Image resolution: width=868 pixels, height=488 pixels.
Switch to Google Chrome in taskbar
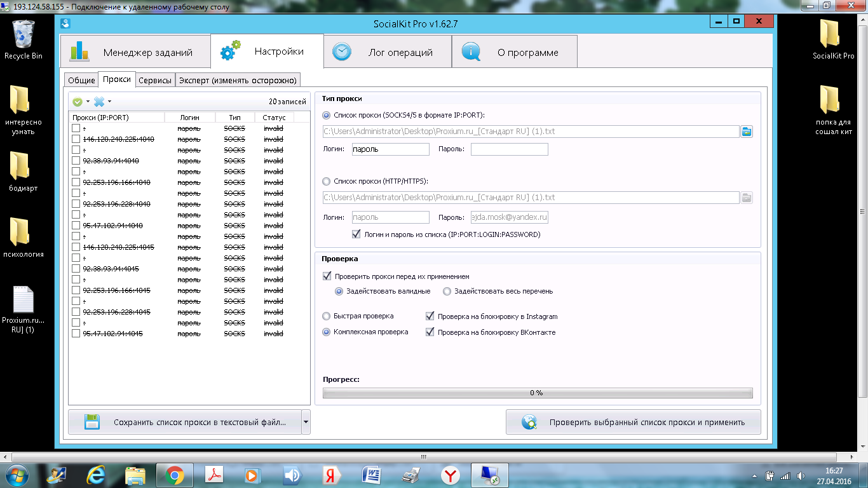click(x=175, y=475)
